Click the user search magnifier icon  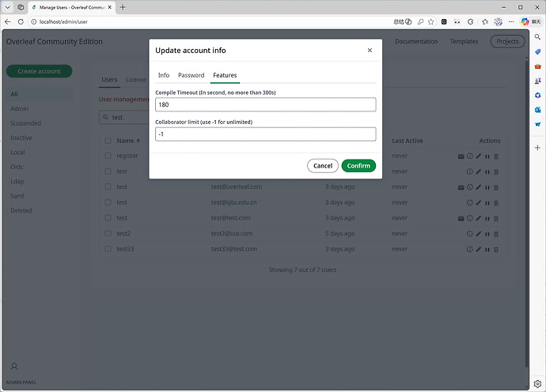105,117
